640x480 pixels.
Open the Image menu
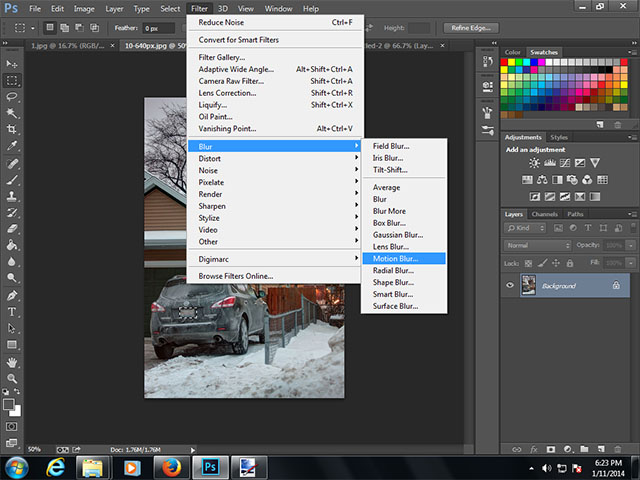click(84, 9)
